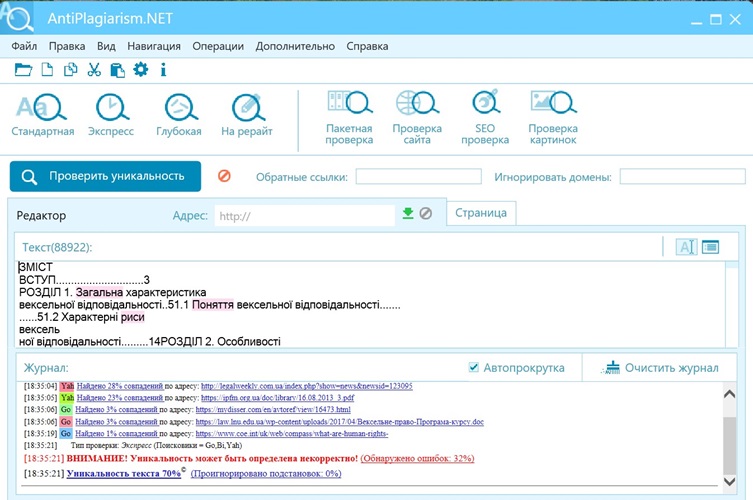Run the Экспресс check
Image resolution: width=753 pixels, height=500 pixels.
pos(111,116)
